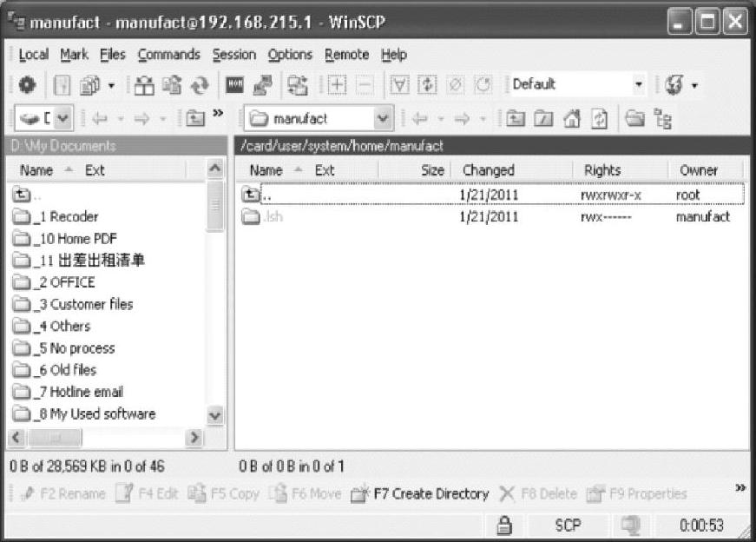Click the local panel vertical scrollbar up arrow
Screen dimensions: 756x542
click(215, 169)
